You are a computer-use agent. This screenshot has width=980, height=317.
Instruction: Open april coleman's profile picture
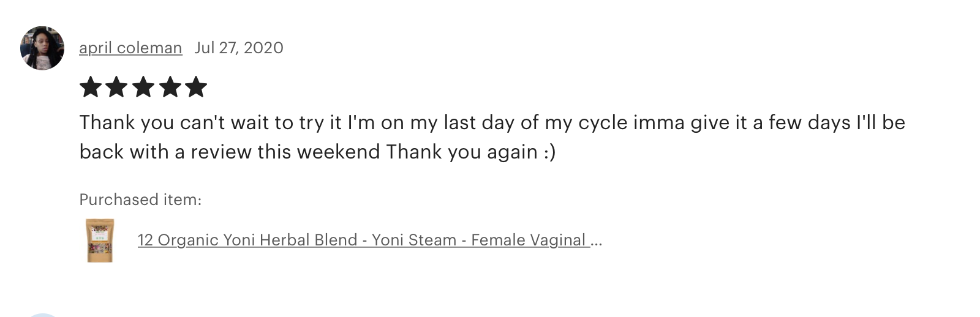(x=42, y=48)
